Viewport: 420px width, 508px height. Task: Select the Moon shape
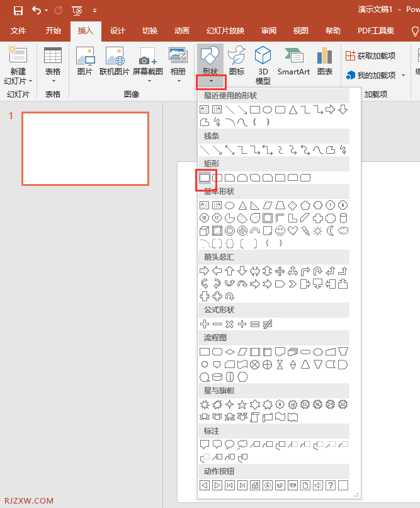331,231
